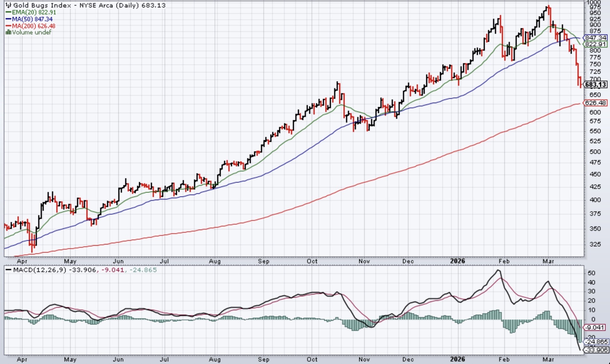Click the 683.13 current price tag on right axis

coord(596,85)
